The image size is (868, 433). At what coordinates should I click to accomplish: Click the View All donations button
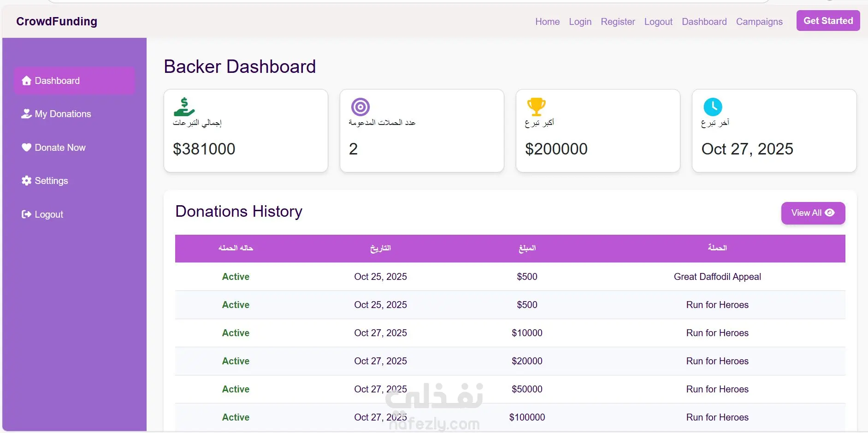pos(813,213)
